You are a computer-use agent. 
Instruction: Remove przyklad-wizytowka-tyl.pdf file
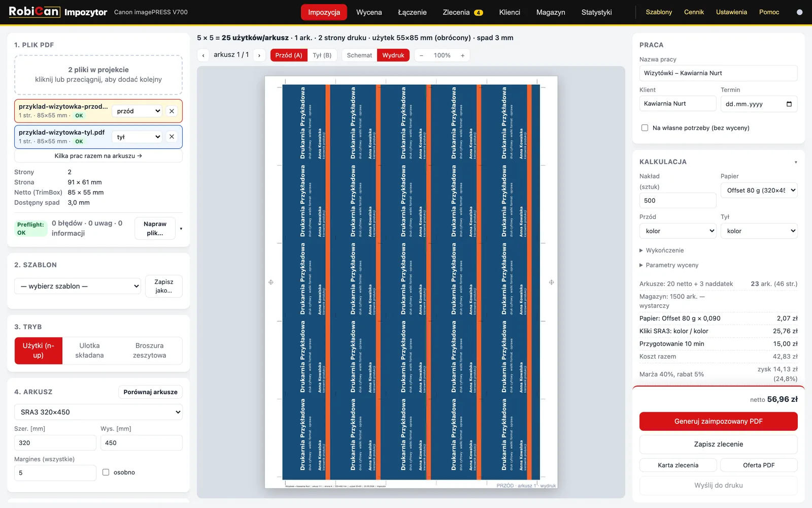[172, 137]
